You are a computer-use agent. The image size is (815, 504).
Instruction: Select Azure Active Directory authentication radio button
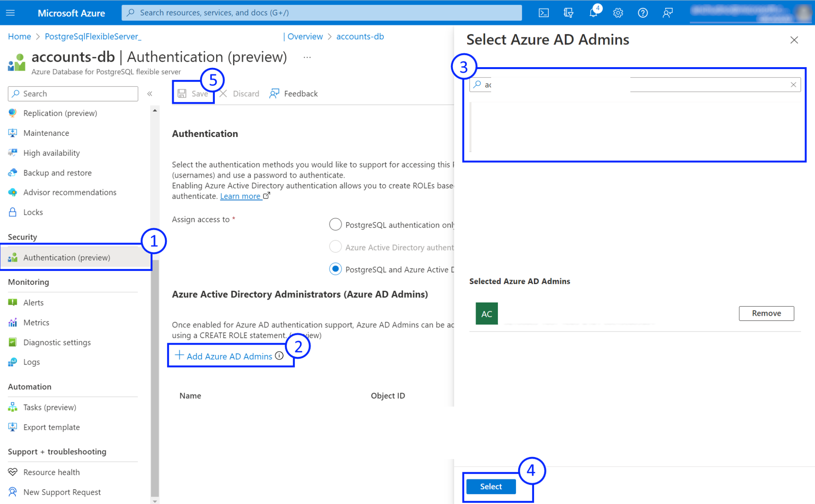[x=335, y=247]
